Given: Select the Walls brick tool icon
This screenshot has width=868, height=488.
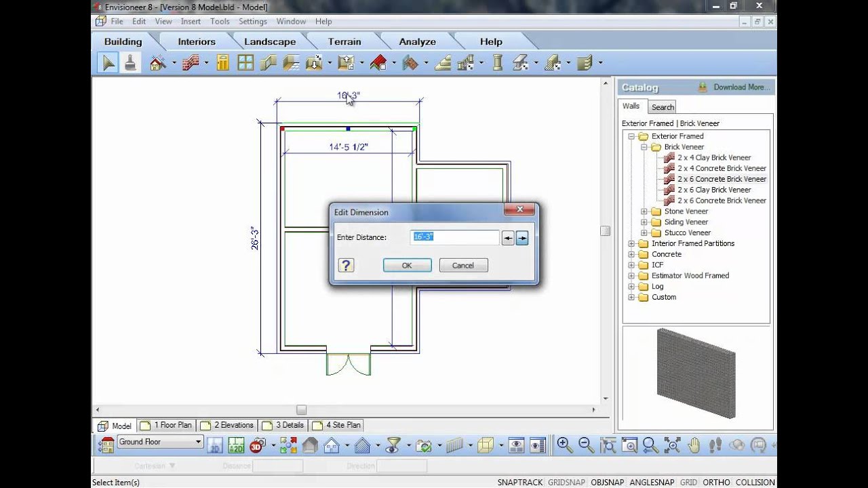Looking at the screenshot, I should (191, 63).
